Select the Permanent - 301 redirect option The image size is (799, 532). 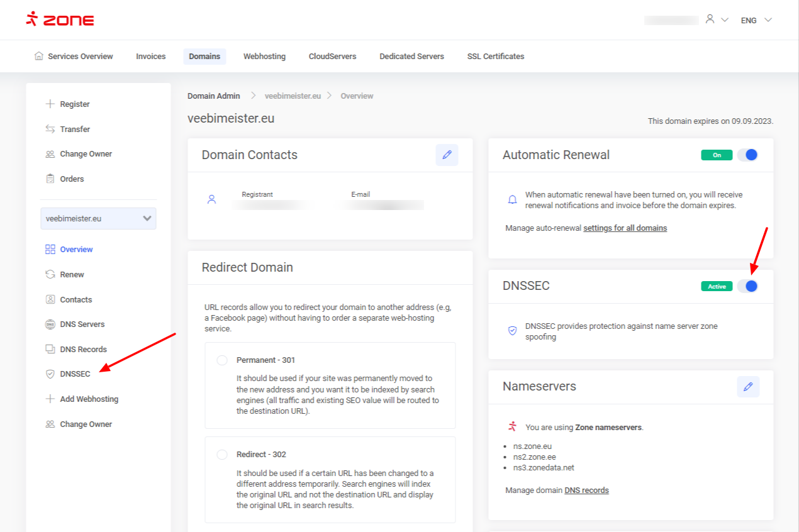pyautogui.click(x=221, y=360)
